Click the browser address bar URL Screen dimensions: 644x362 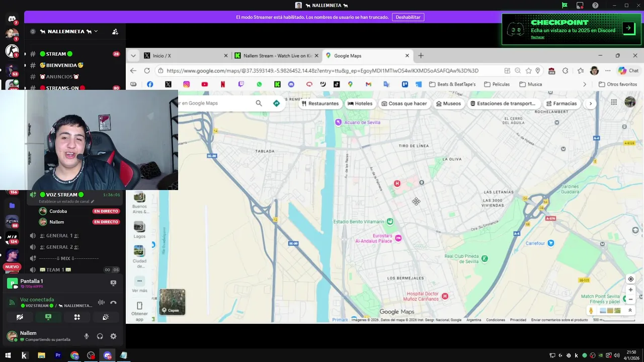(323, 71)
